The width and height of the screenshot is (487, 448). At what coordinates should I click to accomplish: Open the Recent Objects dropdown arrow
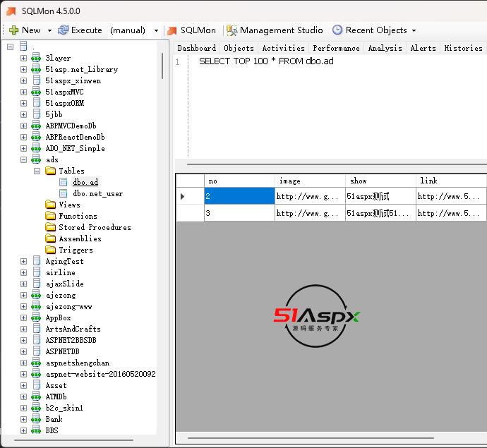click(414, 30)
